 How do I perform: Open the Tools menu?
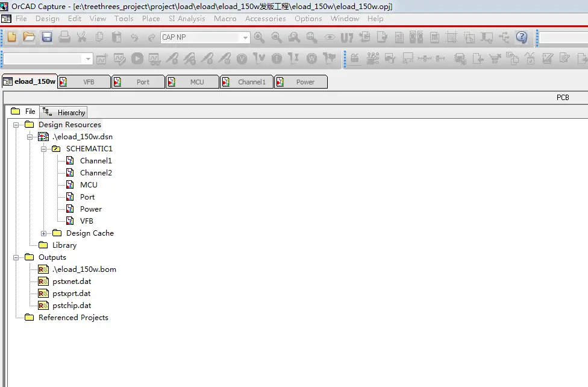click(x=124, y=19)
